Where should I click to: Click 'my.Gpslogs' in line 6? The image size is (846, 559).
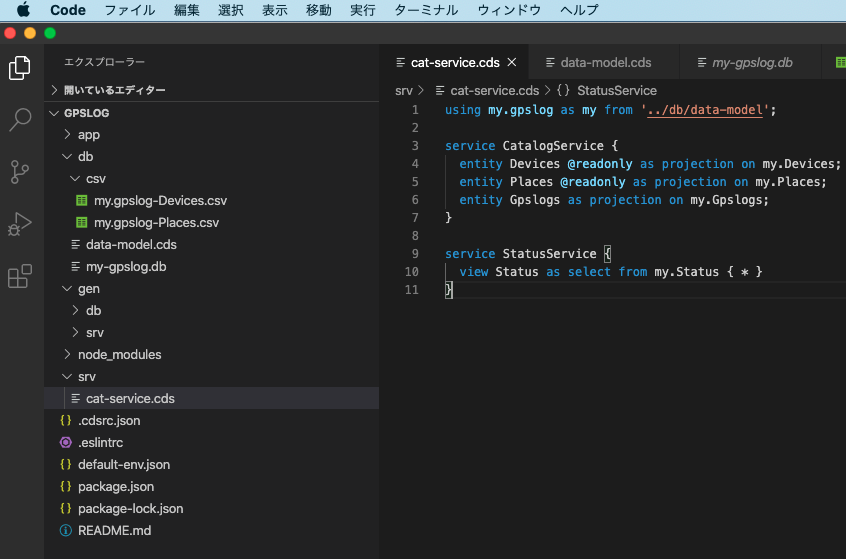726,200
